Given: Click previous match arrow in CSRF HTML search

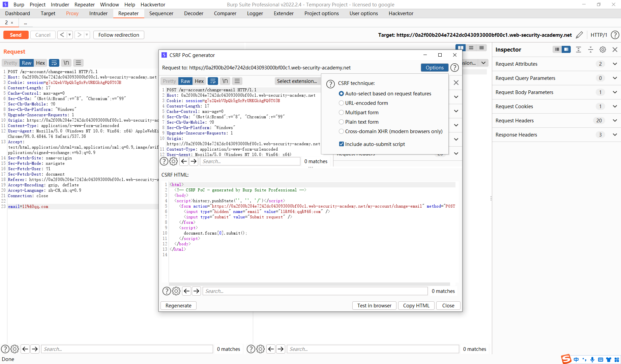Looking at the screenshot, I should 187,291.
